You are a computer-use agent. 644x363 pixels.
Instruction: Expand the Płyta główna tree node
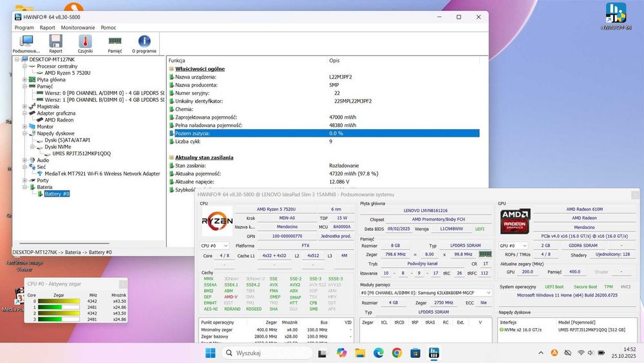pyautogui.click(x=24, y=80)
